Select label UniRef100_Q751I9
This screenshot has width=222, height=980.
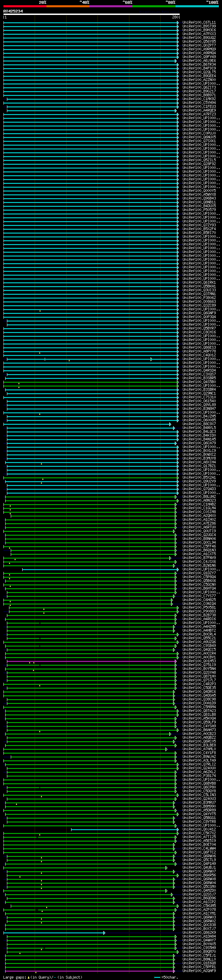(x=199, y=665)
